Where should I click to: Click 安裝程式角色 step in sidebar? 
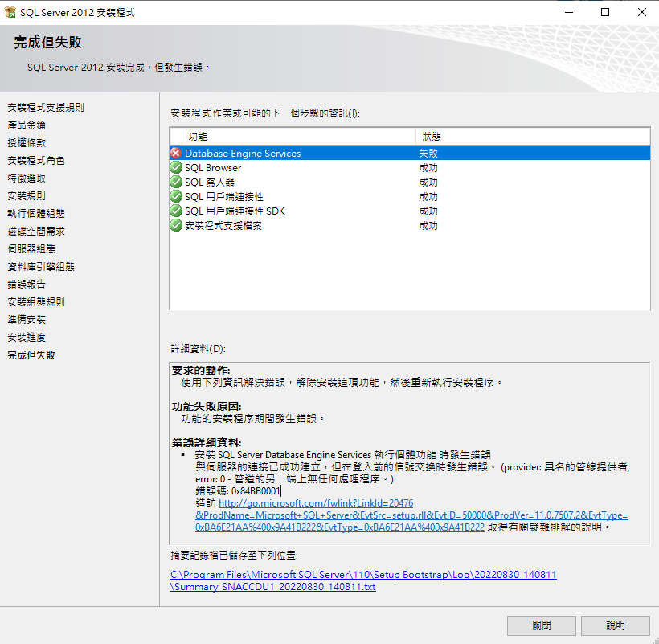click(36, 161)
